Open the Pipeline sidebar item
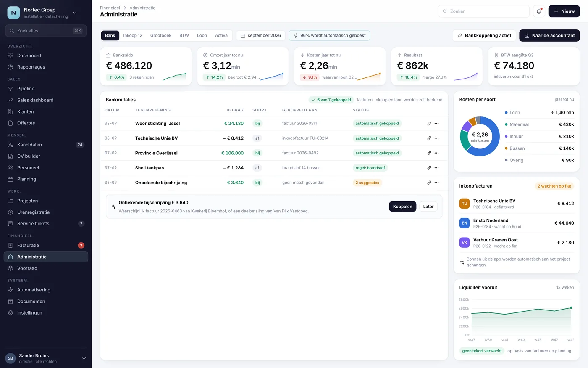Screen dimensions: 588x368 [x=46, y=89]
